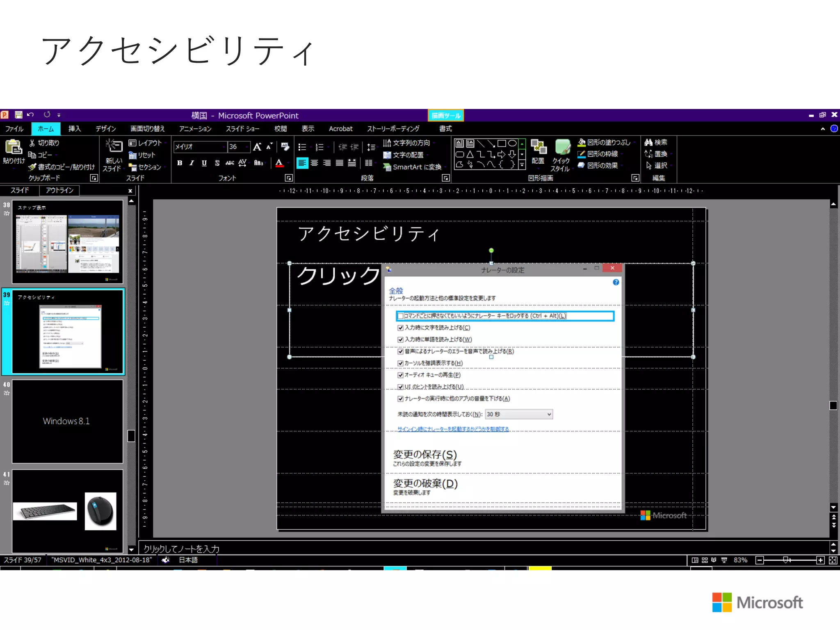Click the Bullets list icon
The image size is (840, 630).
click(302, 147)
